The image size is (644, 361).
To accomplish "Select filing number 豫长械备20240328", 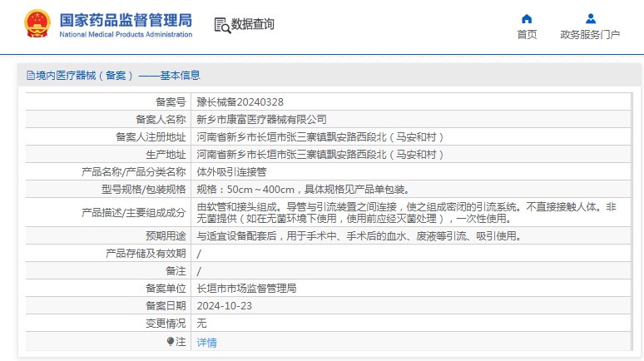I will tap(240, 101).
